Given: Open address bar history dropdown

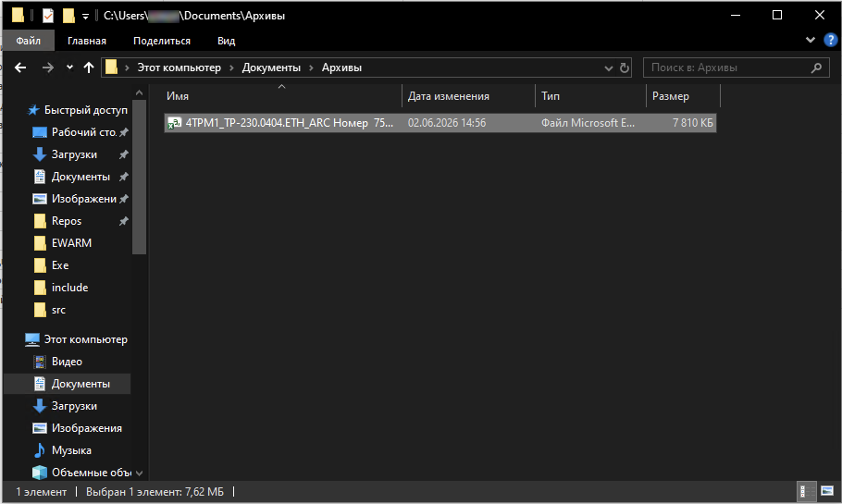Looking at the screenshot, I should tap(609, 68).
